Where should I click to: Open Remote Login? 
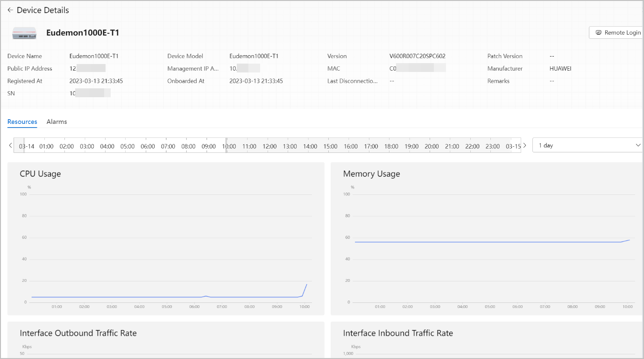click(617, 33)
